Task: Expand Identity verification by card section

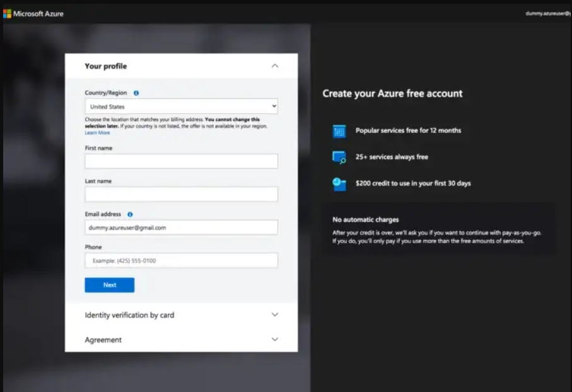Action: [274, 314]
